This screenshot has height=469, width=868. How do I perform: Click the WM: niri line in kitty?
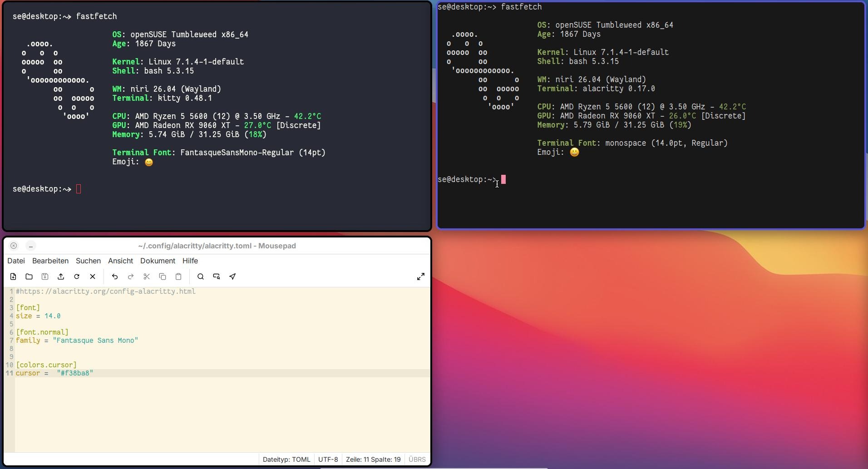pos(167,89)
